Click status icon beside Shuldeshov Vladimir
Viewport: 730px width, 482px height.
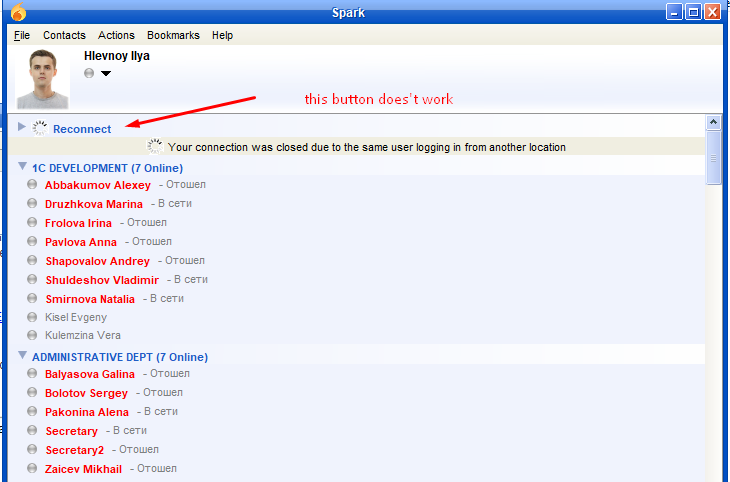click(x=32, y=279)
